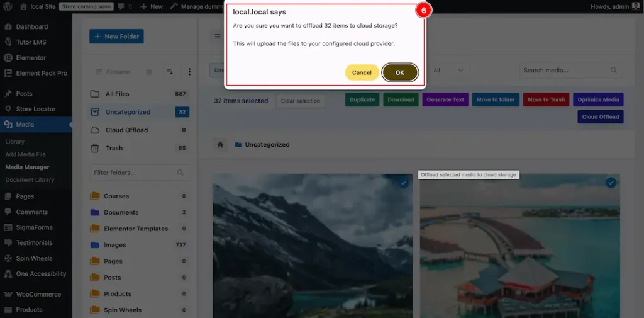Screen dimensions: 644x318
Task: Open the Howdy, admin account menu
Action: 615,6
